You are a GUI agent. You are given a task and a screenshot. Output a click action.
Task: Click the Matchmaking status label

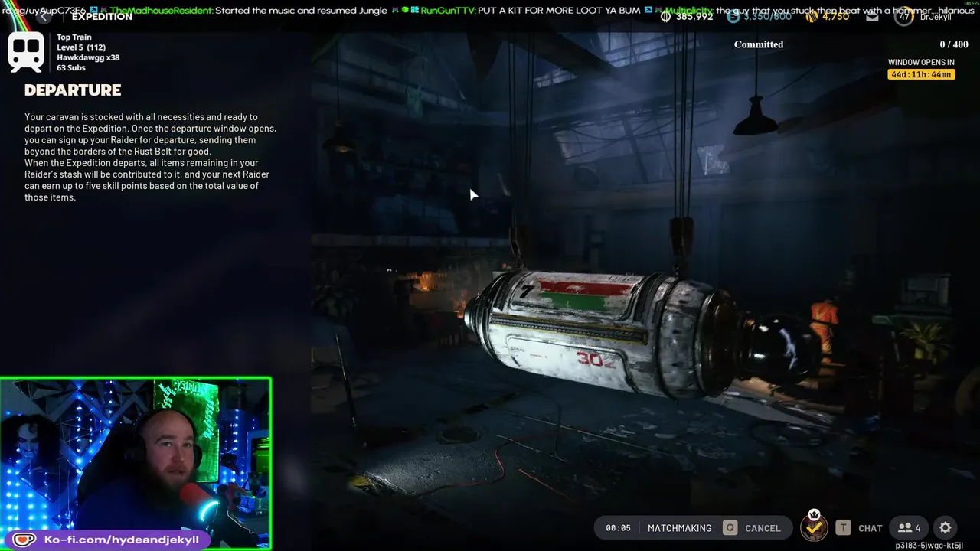pos(679,528)
